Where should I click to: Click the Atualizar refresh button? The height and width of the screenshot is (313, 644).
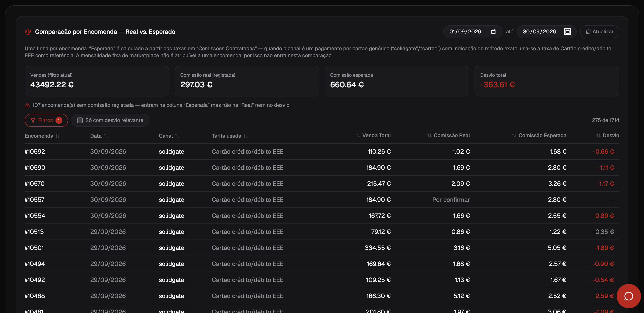[600, 32]
